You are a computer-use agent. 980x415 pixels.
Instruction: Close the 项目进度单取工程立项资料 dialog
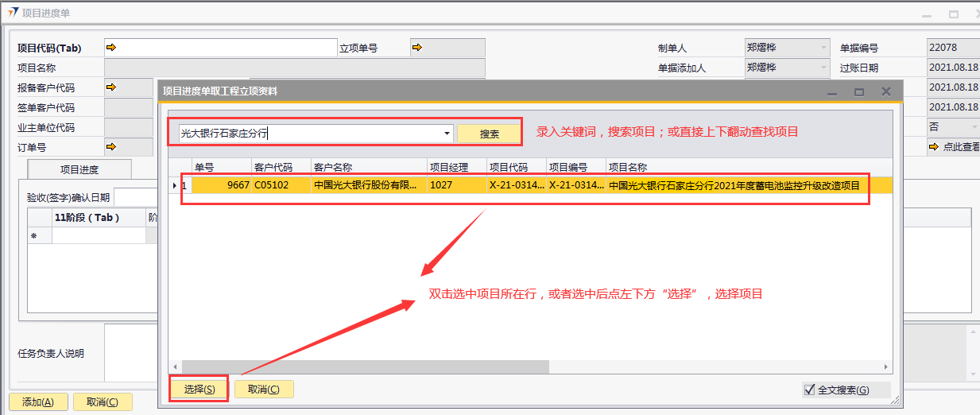click(886, 92)
